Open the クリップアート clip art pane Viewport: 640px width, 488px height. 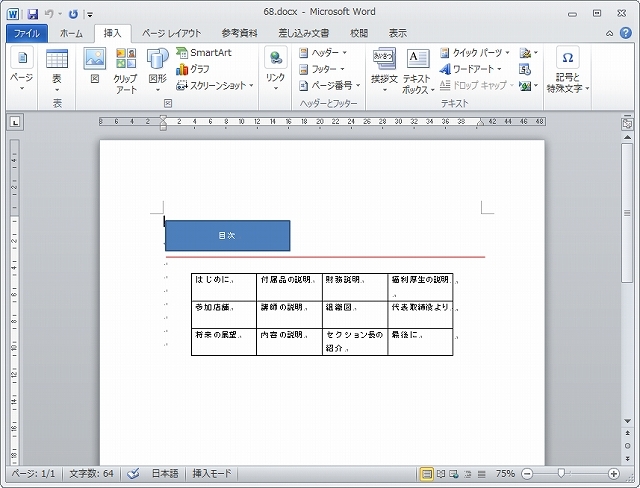coord(125,68)
